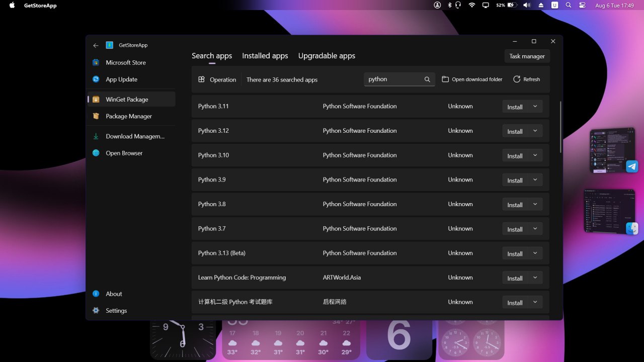Install 计算机二级 Python 考试题库
Viewport: 644px width, 362px height.
click(515, 303)
